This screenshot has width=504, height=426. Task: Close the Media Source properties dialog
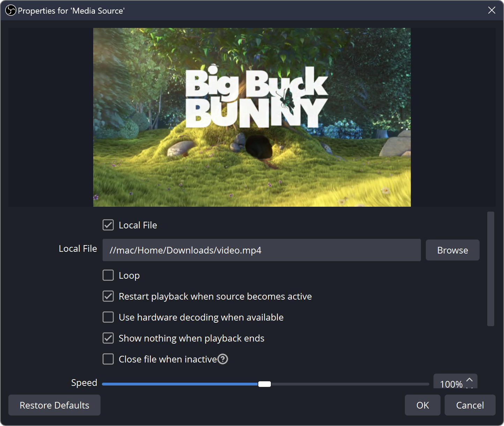coord(491,10)
